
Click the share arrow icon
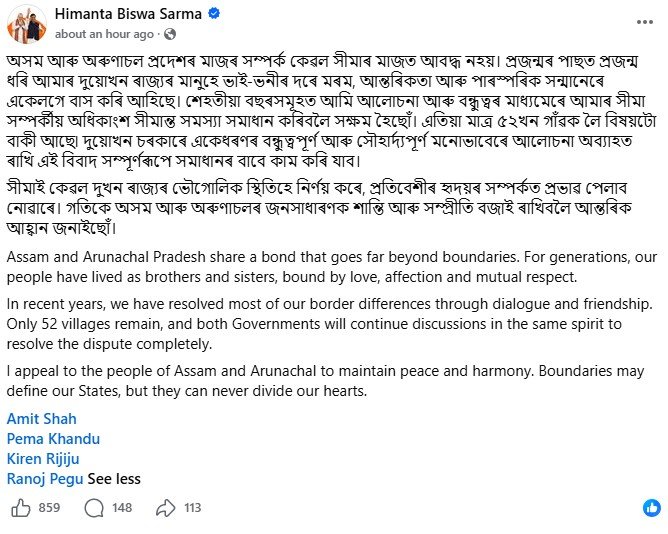[x=166, y=508]
